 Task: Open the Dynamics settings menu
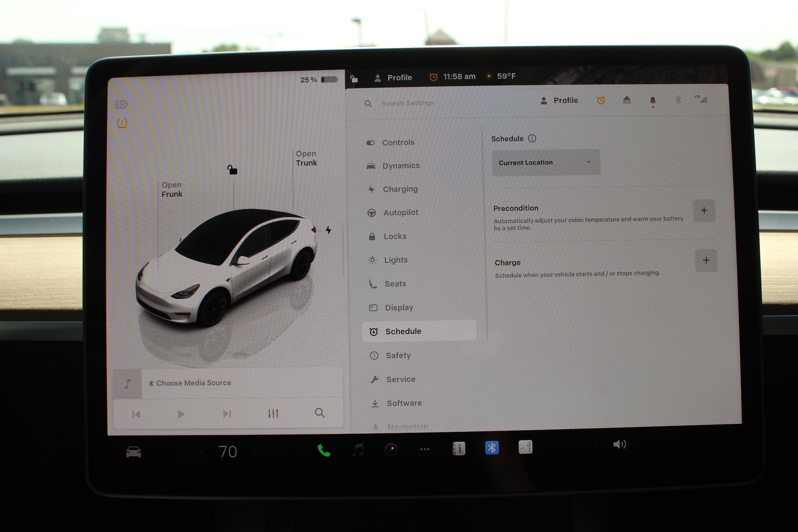coord(393,166)
